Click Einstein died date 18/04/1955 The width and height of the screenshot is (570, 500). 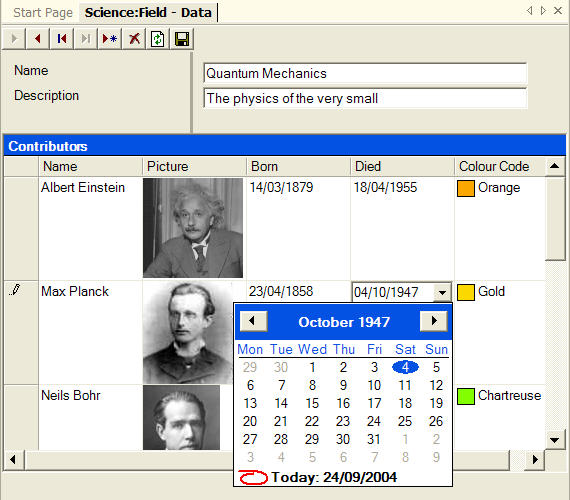click(385, 188)
